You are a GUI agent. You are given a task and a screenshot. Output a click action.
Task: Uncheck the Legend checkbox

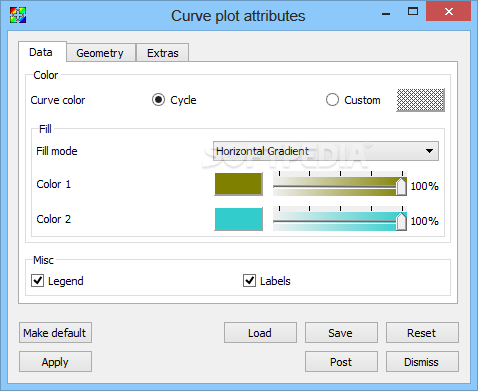tap(37, 281)
